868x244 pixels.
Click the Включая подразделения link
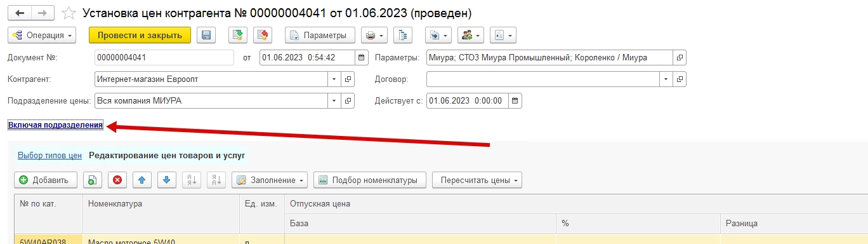point(55,125)
